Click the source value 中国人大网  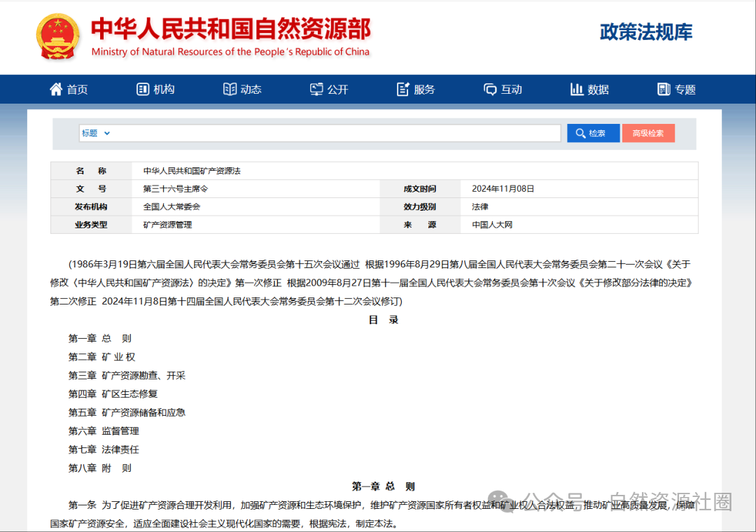coord(492,225)
